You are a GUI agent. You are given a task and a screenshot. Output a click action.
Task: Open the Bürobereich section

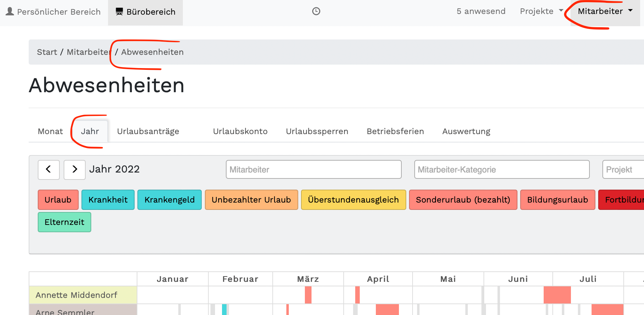click(145, 12)
